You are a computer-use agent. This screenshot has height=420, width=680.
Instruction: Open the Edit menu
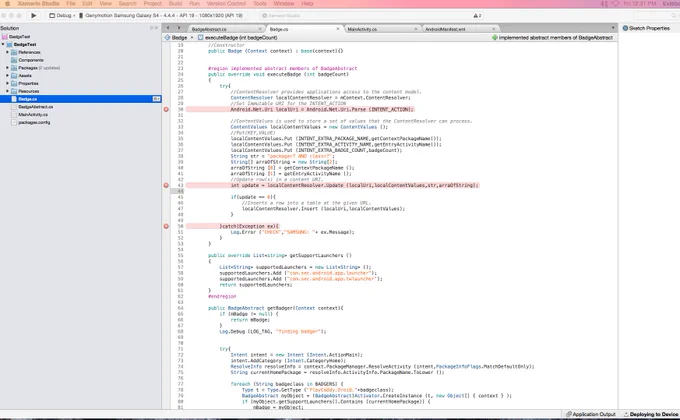tap(87, 3)
